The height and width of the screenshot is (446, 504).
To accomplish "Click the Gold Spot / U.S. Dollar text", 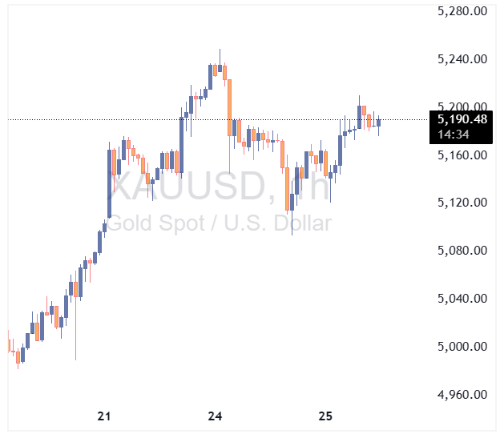I will tap(218, 223).
